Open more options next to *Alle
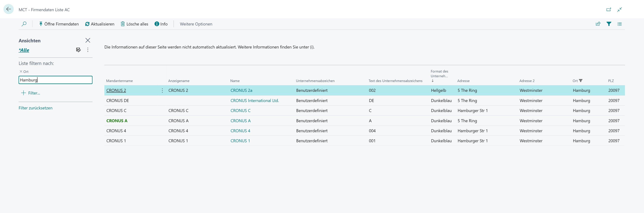The image size is (644, 213). (88, 50)
